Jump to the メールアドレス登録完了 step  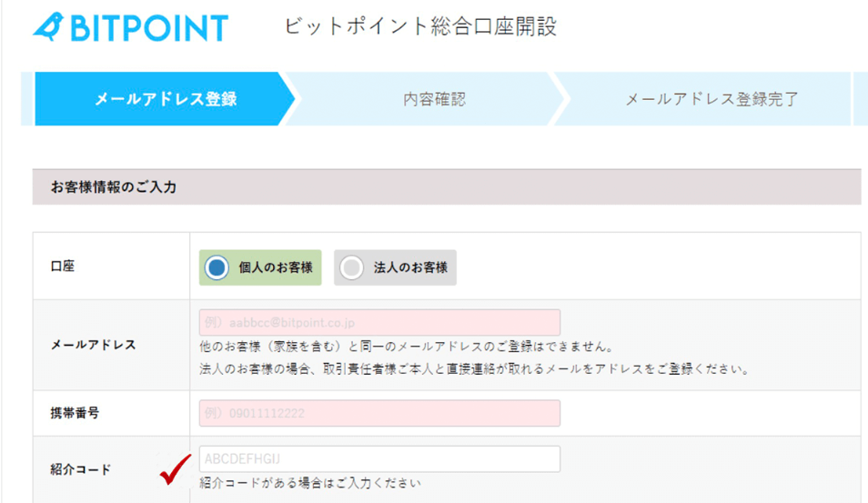pos(712,99)
